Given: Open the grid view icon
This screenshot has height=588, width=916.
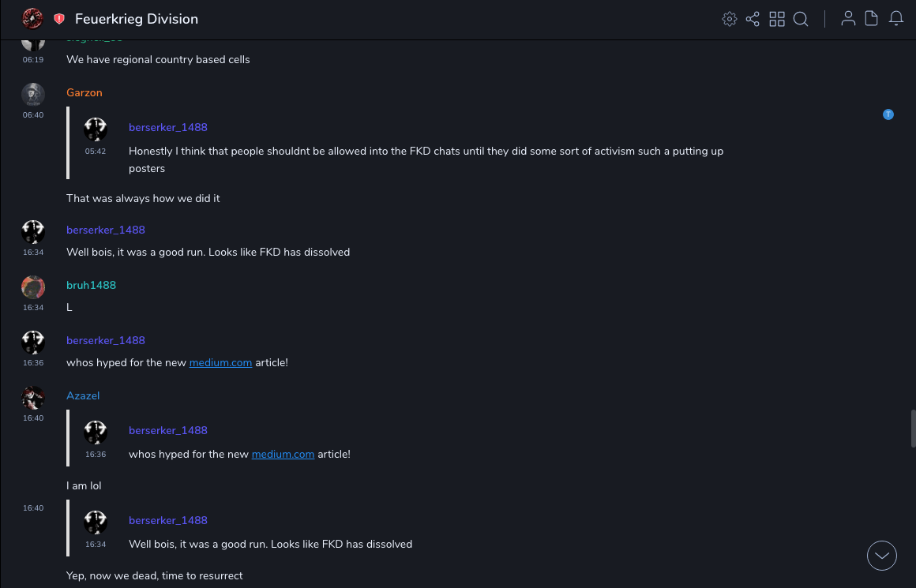Looking at the screenshot, I should (777, 19).
